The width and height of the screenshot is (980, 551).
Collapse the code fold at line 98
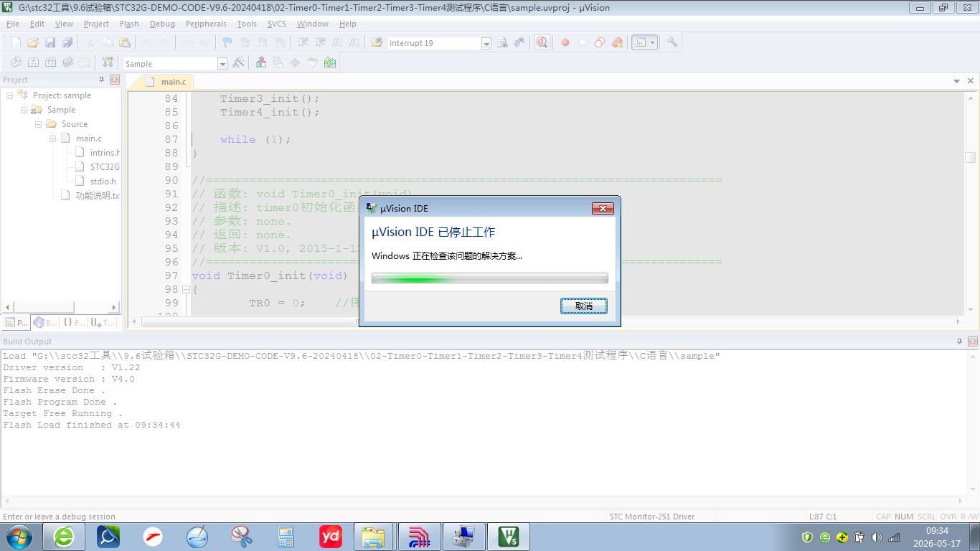(x=186, y=290)
